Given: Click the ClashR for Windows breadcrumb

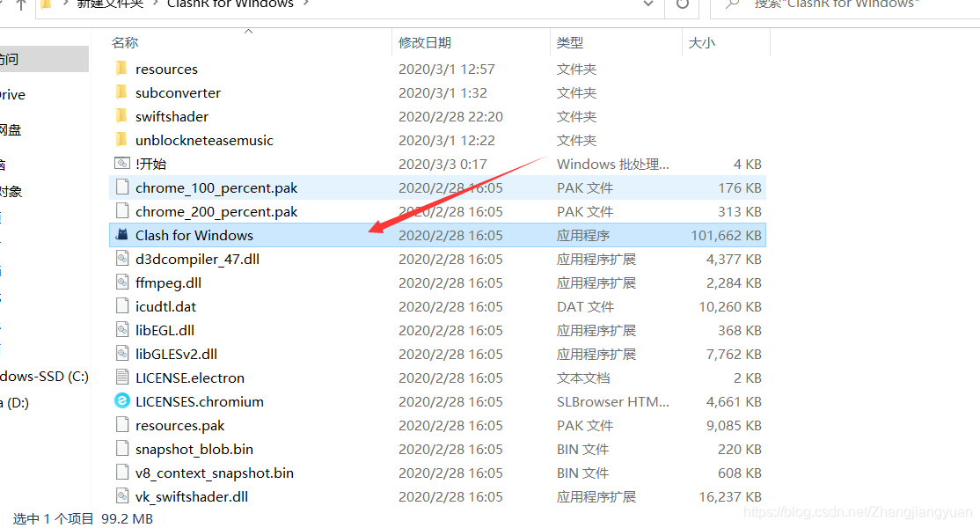Looking at the screenshot, I should [230, 4].
